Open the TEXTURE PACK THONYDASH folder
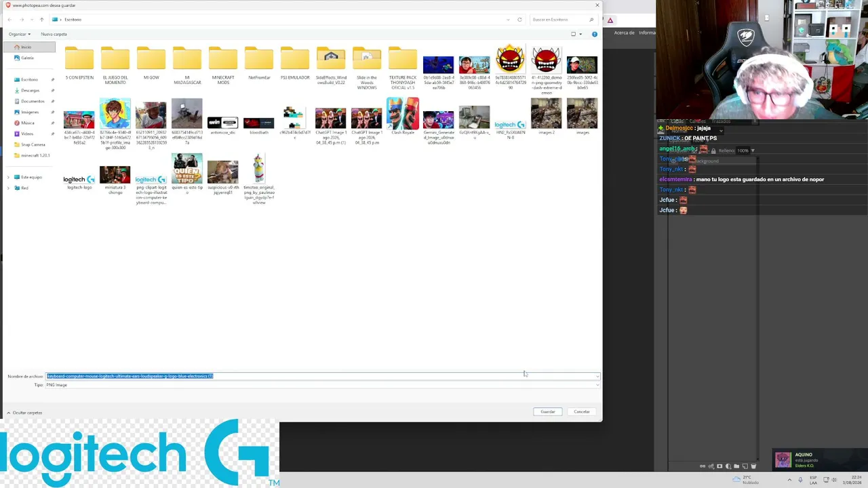Viewport: 868px width, 488px height. [x=403, y=66]
